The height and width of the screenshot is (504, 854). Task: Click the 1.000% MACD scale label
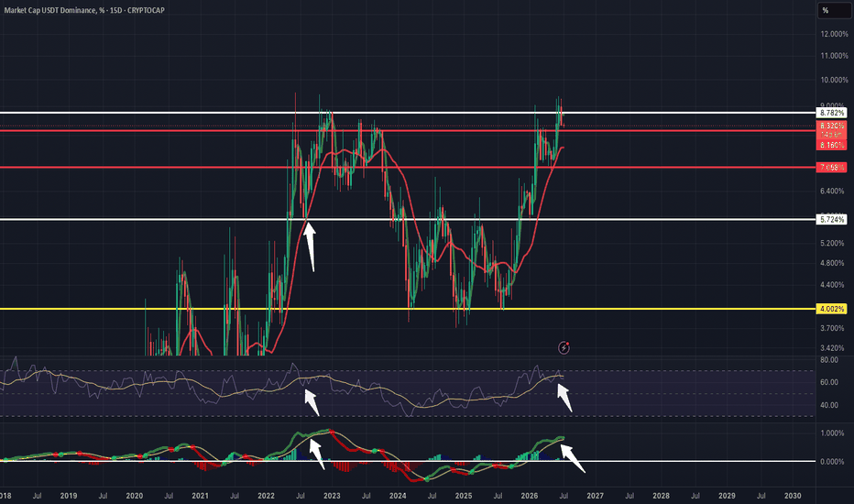click(832, 433)
